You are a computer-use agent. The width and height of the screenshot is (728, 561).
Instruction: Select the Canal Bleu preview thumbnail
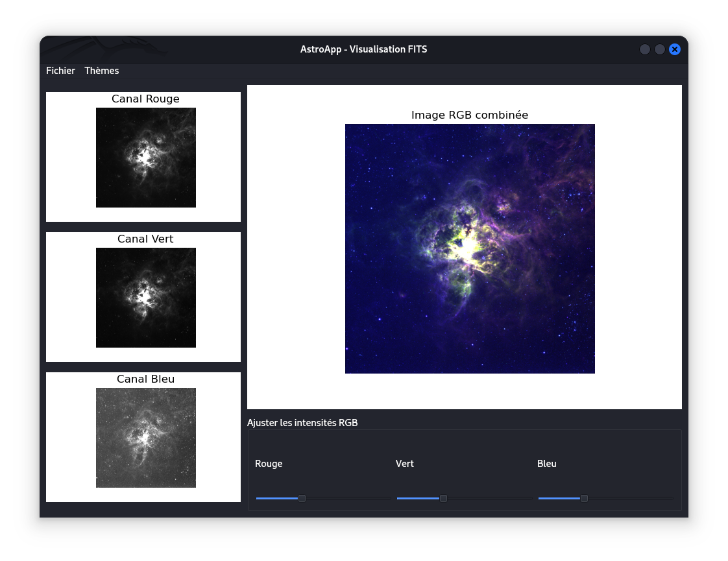pyautogui.click(x=145, y=438)
